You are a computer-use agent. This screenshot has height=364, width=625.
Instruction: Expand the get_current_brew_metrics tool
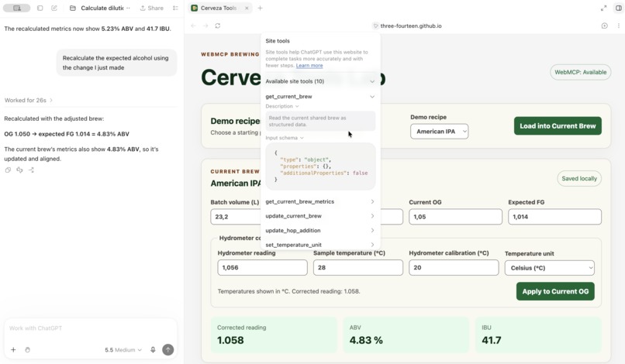pyautogui.click(x=320, y=201)
